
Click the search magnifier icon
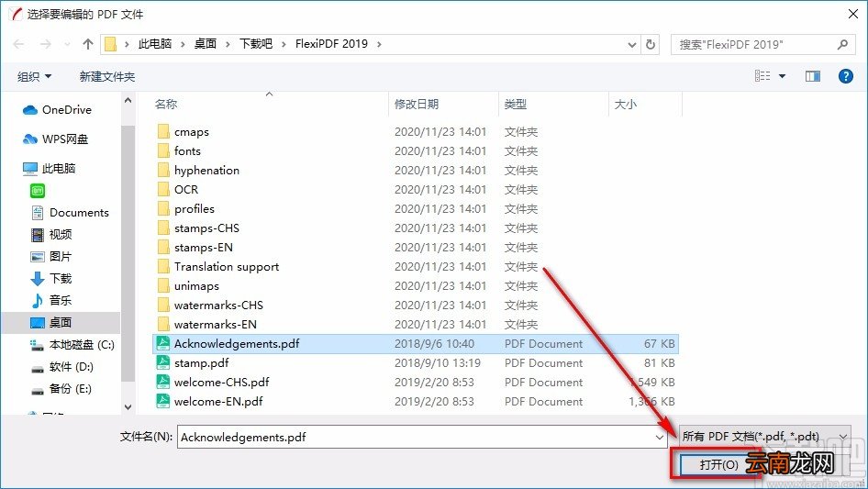pos(842,44)
